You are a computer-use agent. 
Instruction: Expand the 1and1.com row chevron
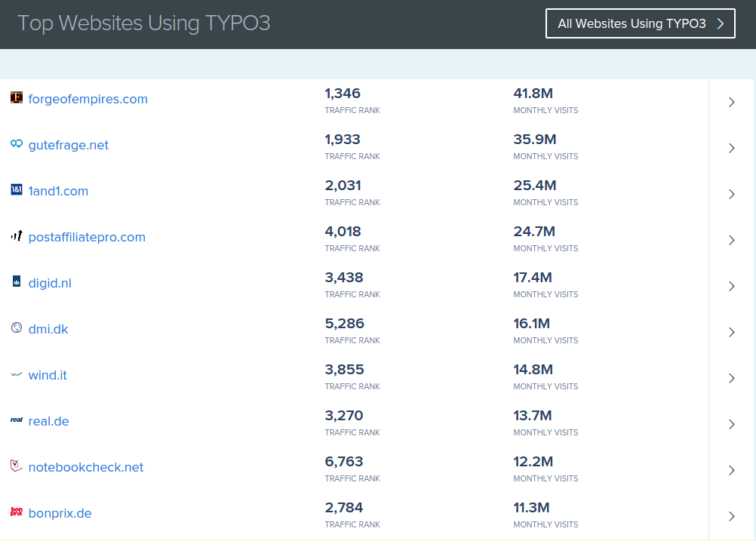[x=731, y=194]
